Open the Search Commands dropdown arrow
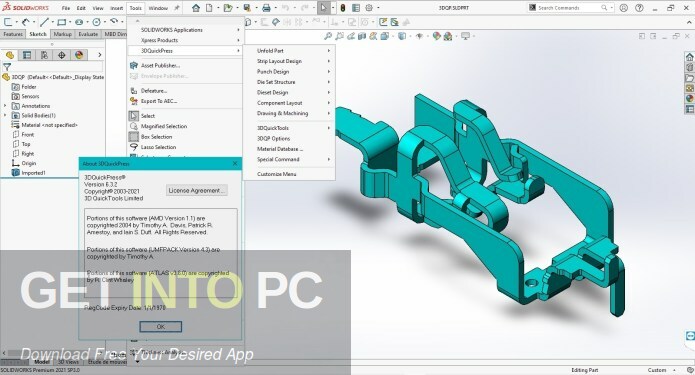Image resolution: width=695 pixels, height=375 pixels. point(612,8)
